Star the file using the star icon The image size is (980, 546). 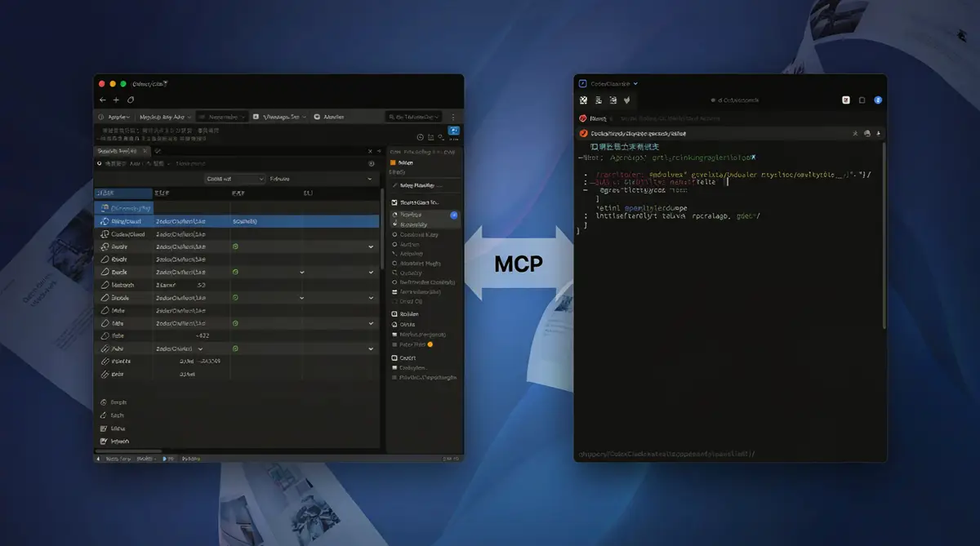click(x=855, y=133)
